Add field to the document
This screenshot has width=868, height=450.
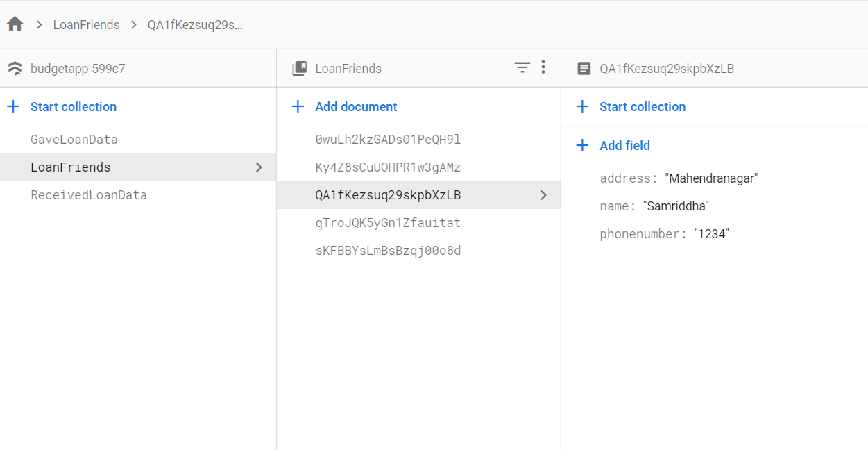[x=624, y=145]
